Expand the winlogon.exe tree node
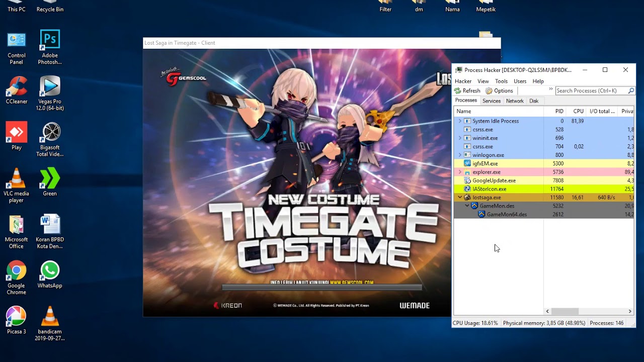 click(460, 155)
